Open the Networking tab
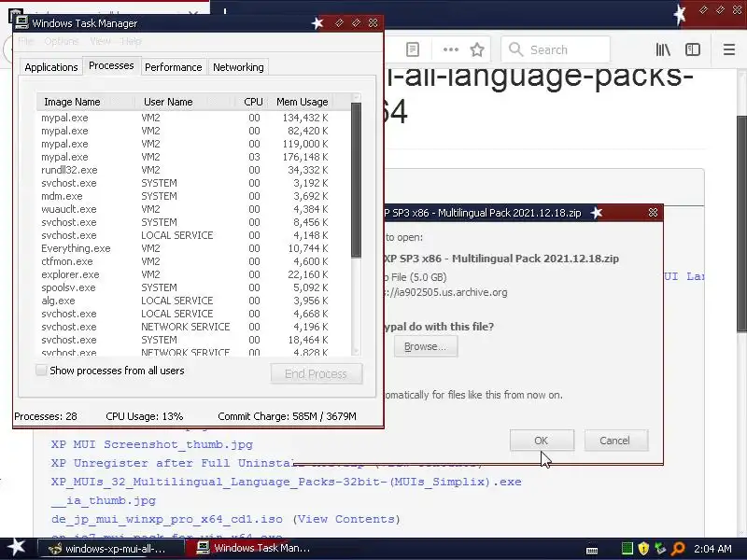The width and height of the screenshot is (747, 560). 238,67
